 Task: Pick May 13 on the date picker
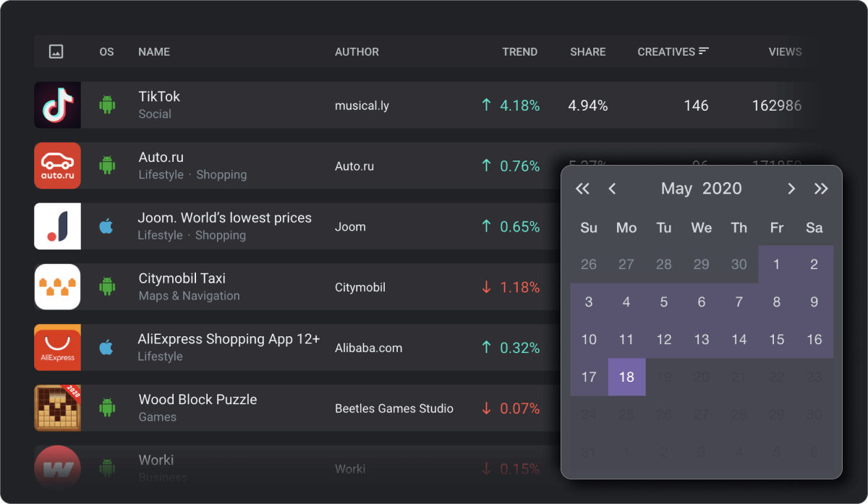pyautogui.click(x=702, y=339)
